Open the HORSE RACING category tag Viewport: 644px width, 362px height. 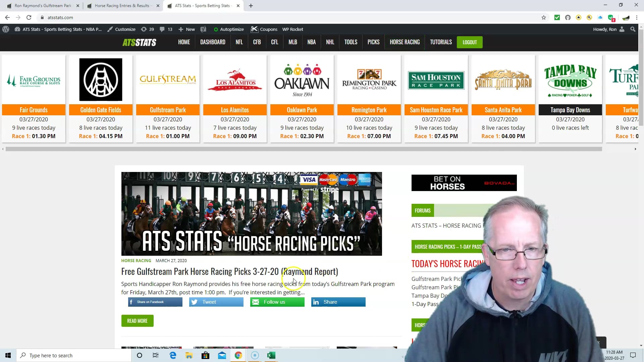pos(136,260)
